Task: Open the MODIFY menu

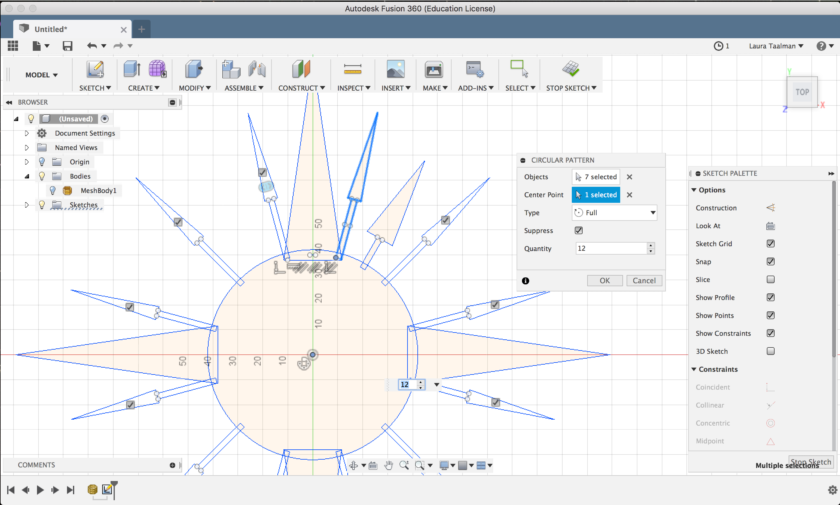Action: click(x=194, y=88)
